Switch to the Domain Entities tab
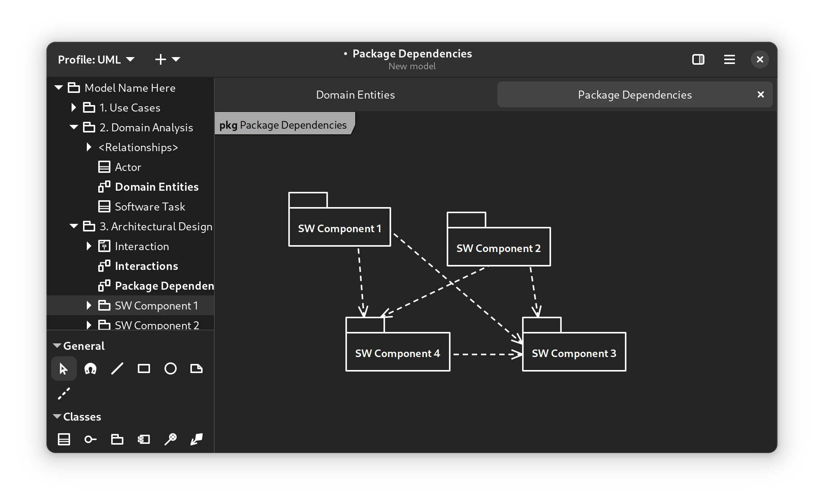Screen dimensions: 824x504 [355, 95]
